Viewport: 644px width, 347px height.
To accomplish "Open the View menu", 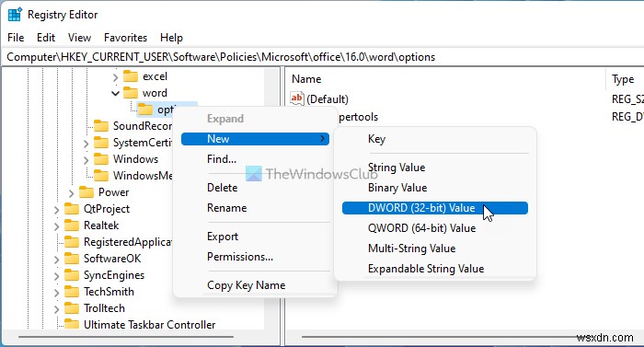I will tap(79, 38).
